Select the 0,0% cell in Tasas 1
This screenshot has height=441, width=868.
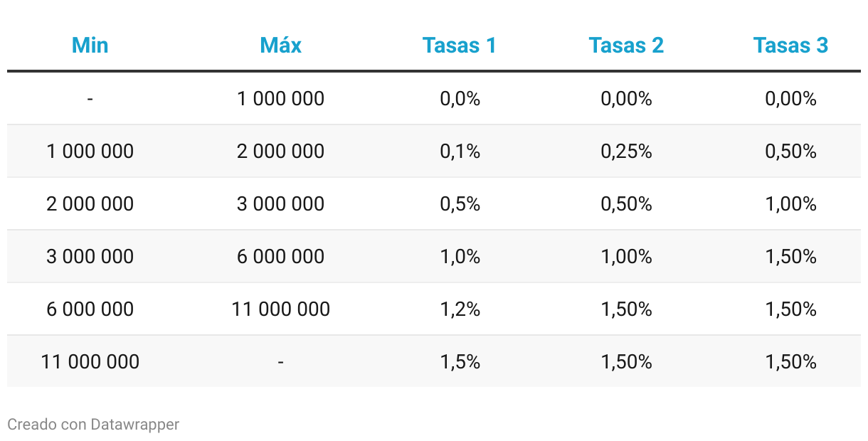[x=460, y=98]
